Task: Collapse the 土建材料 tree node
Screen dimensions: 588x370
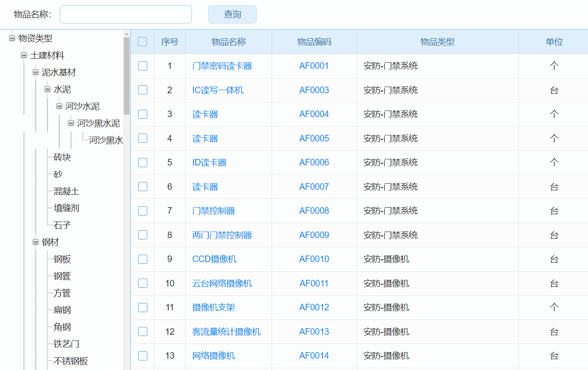Action: [x=24, y=55]
